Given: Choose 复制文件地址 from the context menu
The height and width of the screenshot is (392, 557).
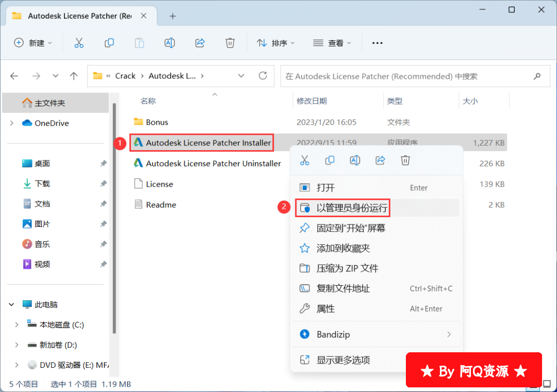Looking at the screenshot, I should [x=377, y=288].
